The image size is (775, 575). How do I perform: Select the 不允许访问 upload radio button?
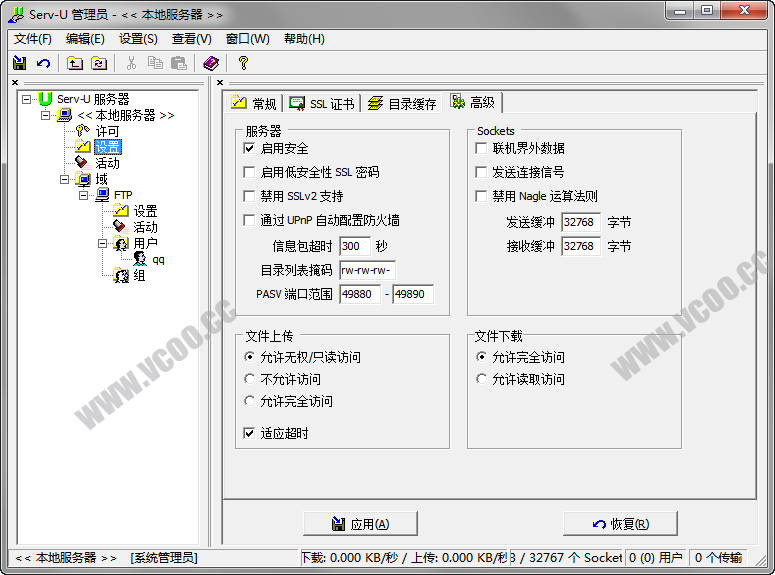[x=250, y=379]
